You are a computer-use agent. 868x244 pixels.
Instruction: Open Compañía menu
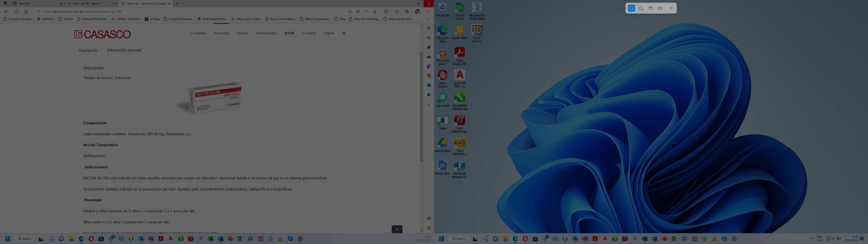click(x=198, y=33)
